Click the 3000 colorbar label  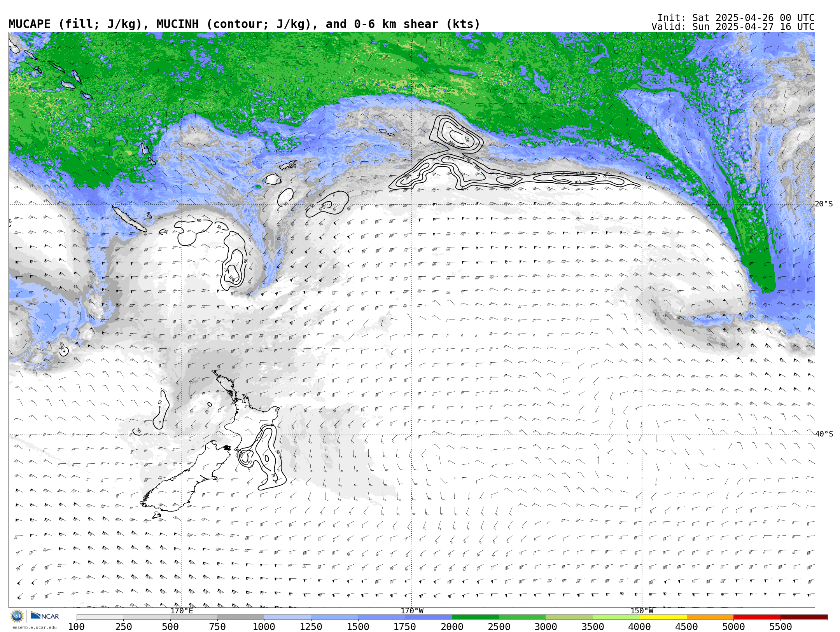(546, 627)
